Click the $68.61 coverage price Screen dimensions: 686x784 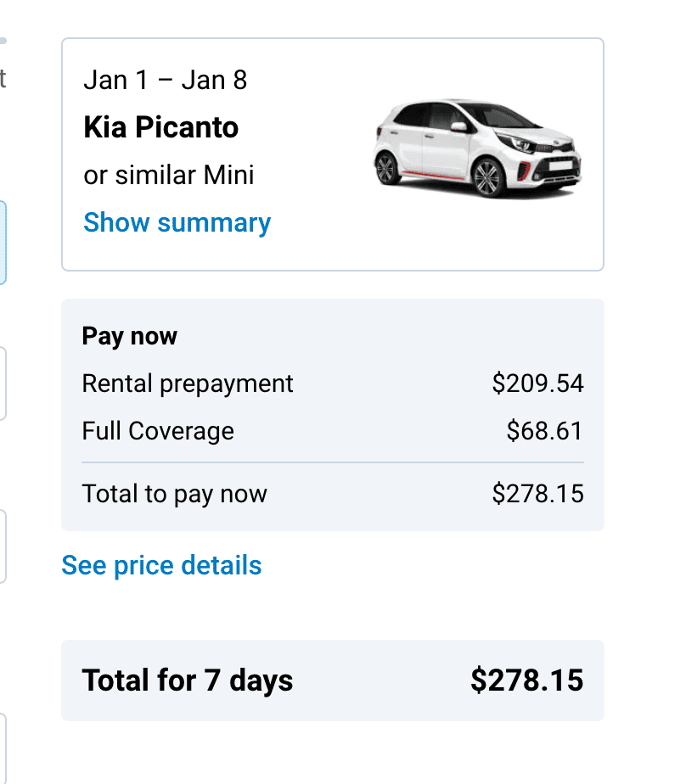tap(544, 431)
